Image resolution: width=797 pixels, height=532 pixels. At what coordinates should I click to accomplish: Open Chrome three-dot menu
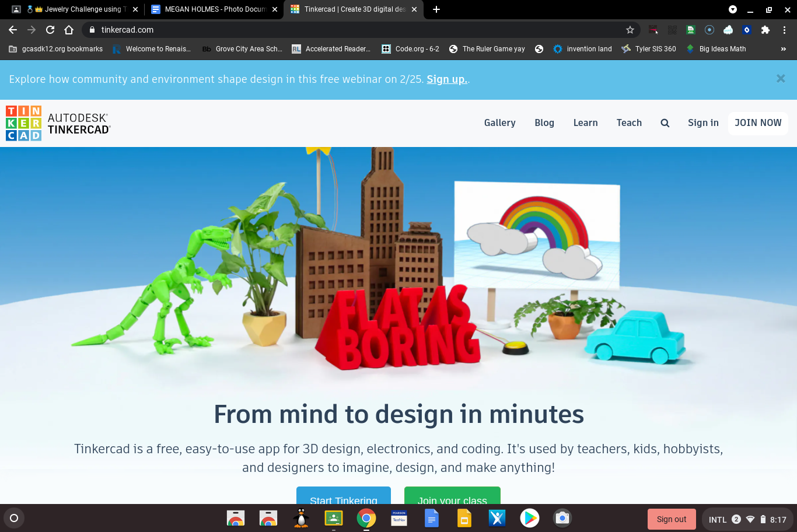pos(784,30)
